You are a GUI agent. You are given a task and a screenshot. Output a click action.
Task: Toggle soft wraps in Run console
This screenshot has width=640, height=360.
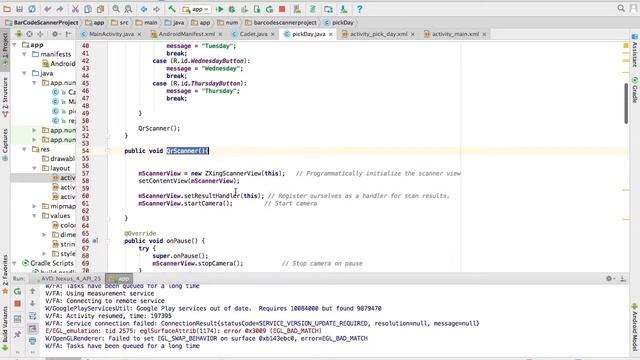click(33, 316)
